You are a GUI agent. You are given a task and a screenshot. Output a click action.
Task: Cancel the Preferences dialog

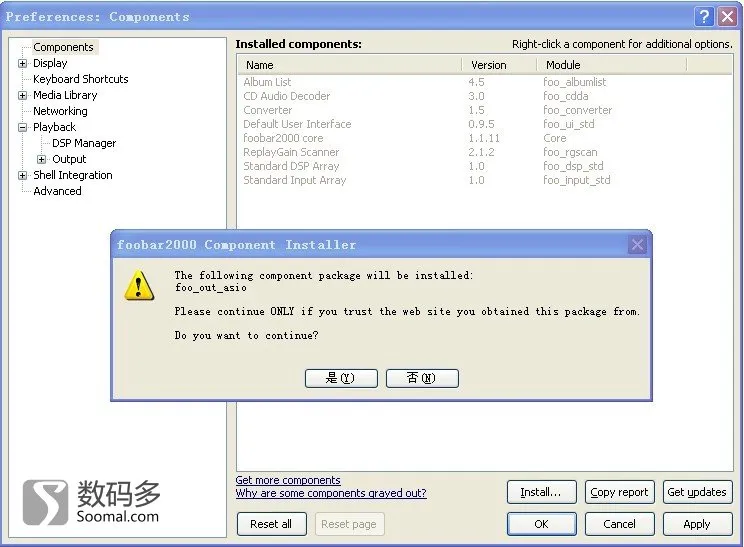pos(619,524)
